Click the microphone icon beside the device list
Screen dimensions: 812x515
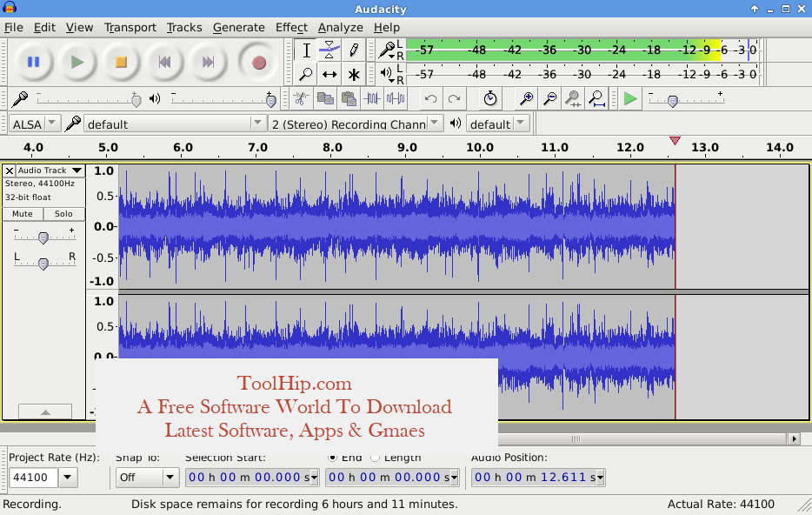72,124
